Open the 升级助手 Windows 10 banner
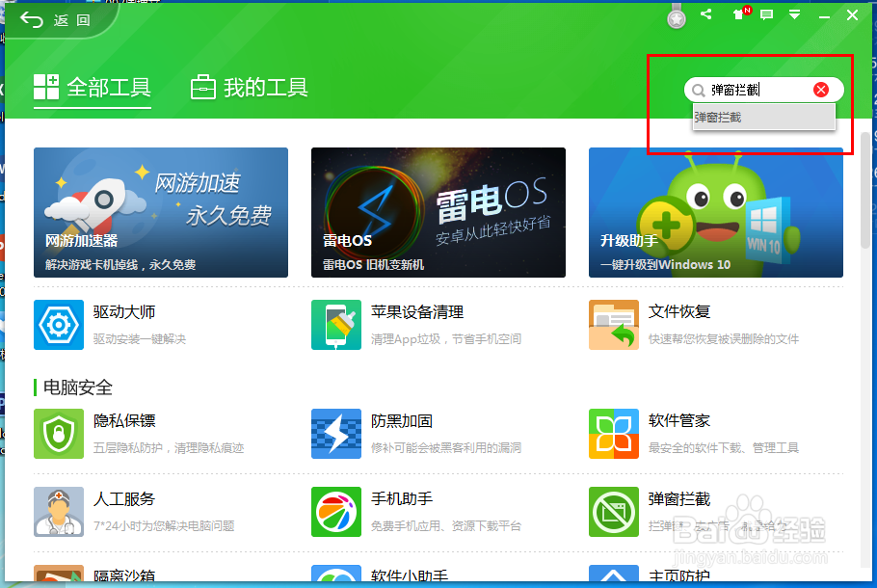This screenshot has height=588, width=877. [x=715, y=213]
